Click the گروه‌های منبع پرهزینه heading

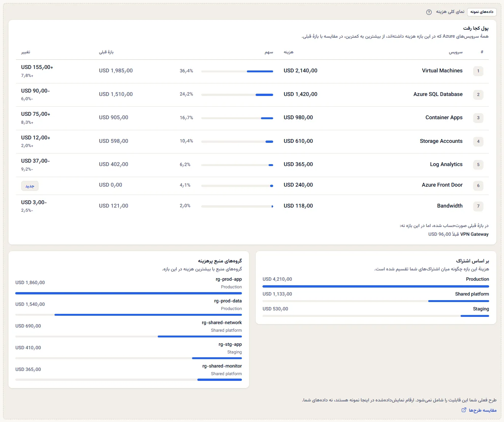coord(220,261)
